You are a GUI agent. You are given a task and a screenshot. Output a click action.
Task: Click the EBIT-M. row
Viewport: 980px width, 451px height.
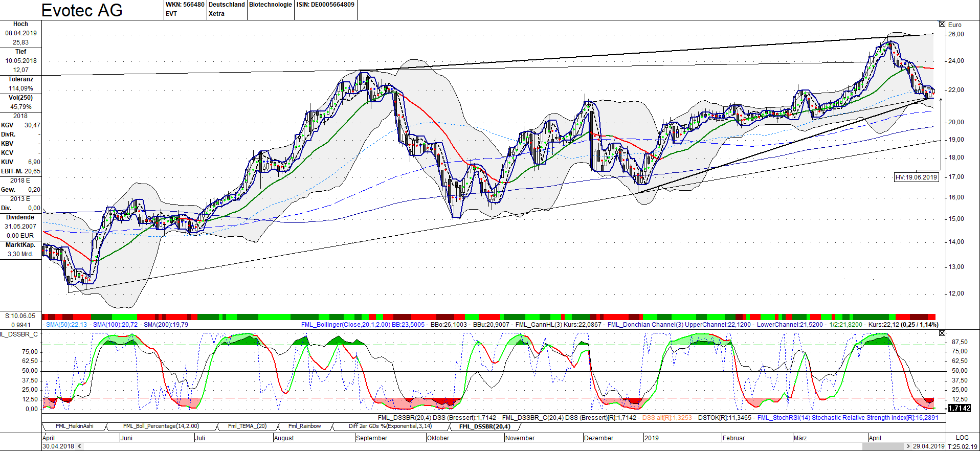click(x=20, y=171)
